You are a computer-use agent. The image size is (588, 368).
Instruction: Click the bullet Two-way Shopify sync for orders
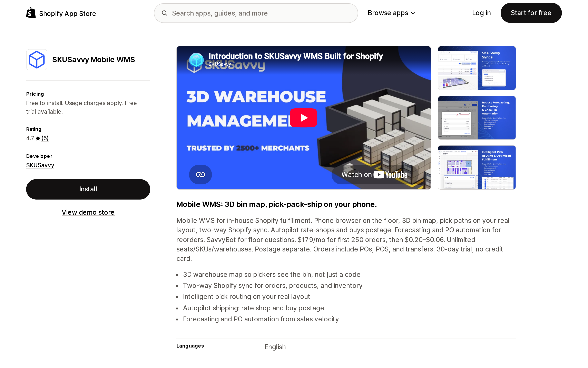click(x=273, y=285)
